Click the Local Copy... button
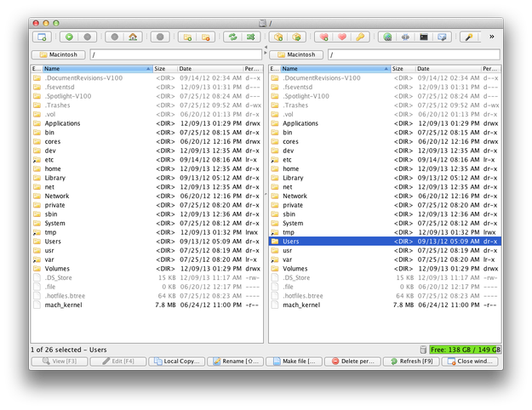Image resolution: width=532 pixels, height=410 pixels. 176,362
